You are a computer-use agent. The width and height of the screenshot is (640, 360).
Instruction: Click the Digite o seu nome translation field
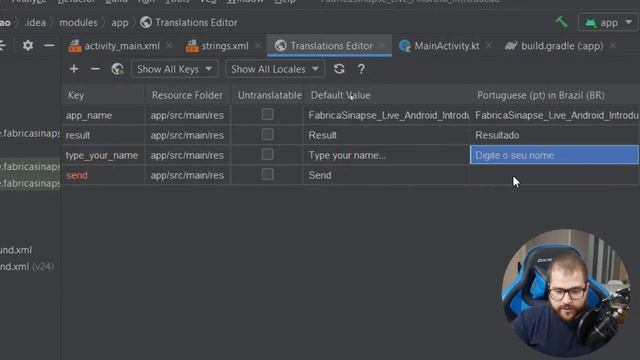tap(554, 155)
